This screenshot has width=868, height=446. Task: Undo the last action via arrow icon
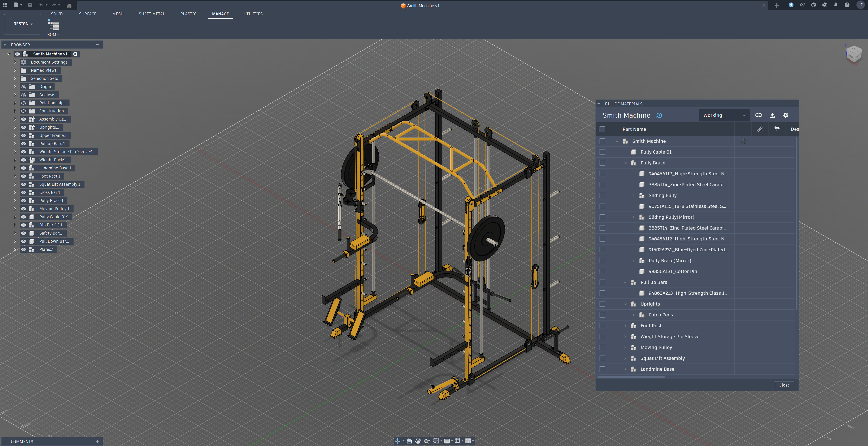[x=41, y=5]
